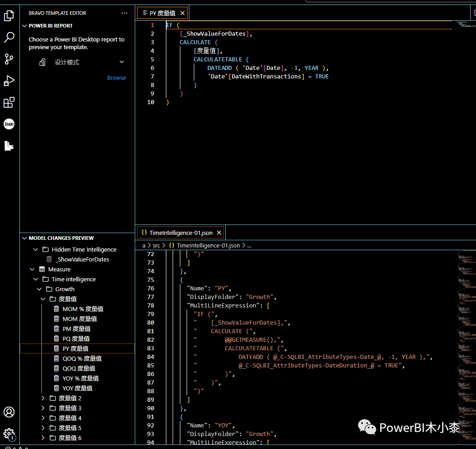
Task: Click breadcrumb 'src' folder
Action: tap(156, 245)
